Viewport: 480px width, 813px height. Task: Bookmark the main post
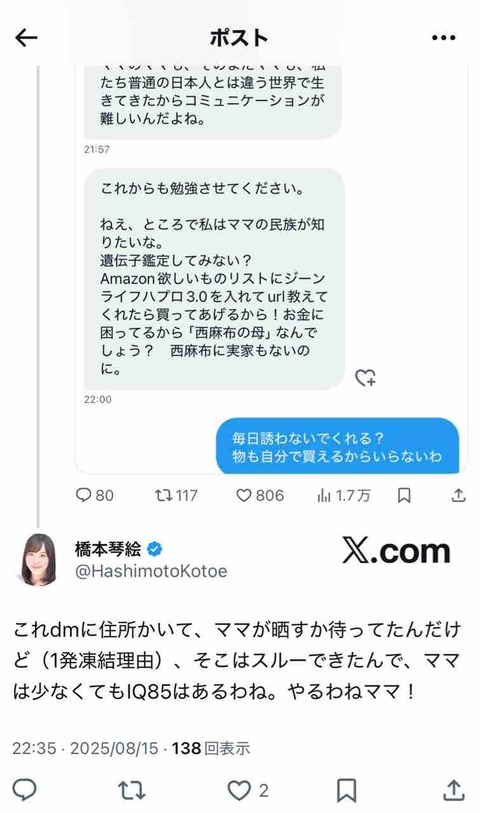coord(346,790)
